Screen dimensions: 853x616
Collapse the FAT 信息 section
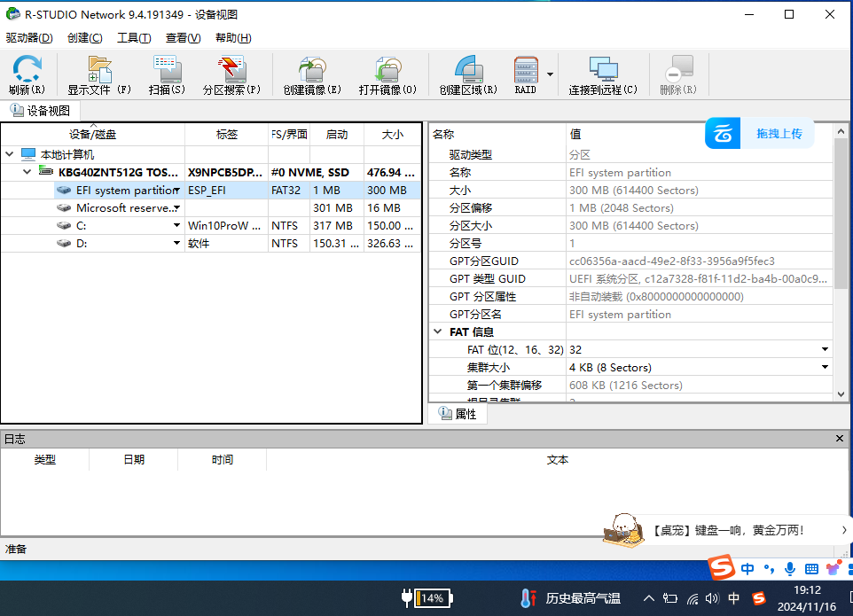tap(438, 332)
